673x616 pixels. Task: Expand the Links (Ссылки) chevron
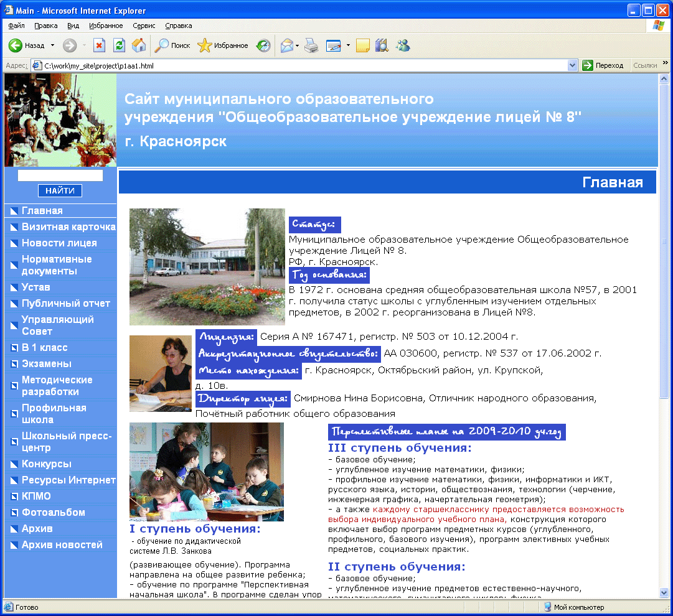coord(666,63)
